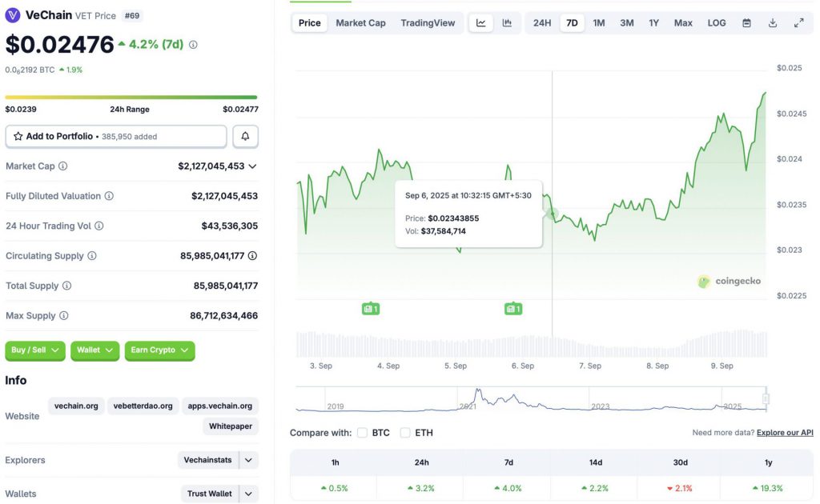The width and height of the screenshot is (820, 504).
Task: Click the 24 Hour Trading Vol value $43,536,305
Action: pyautogui.click(x=230, y=226)
